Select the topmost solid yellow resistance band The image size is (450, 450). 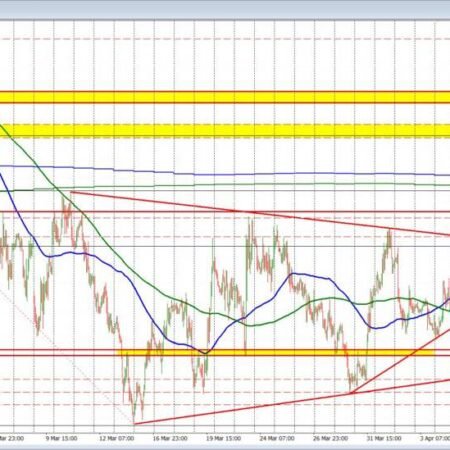tap(225, 97)
